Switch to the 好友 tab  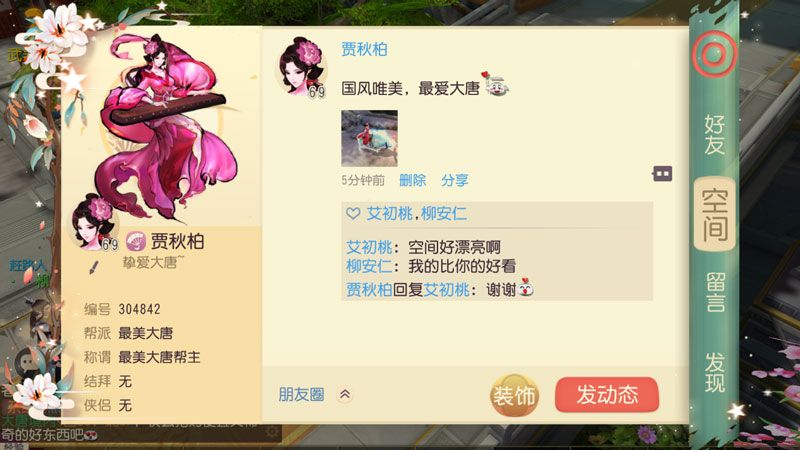[x=714, y=135]
